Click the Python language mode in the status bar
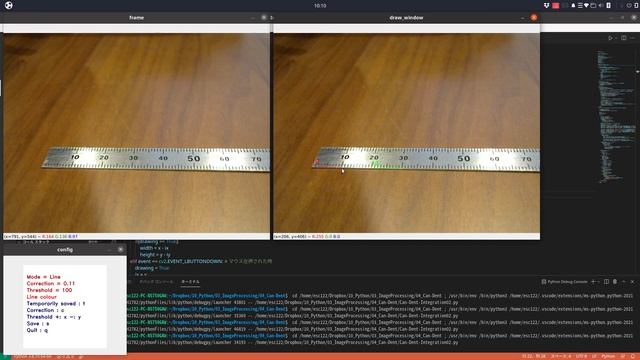 pyautogui.click(x=608, y=356)
